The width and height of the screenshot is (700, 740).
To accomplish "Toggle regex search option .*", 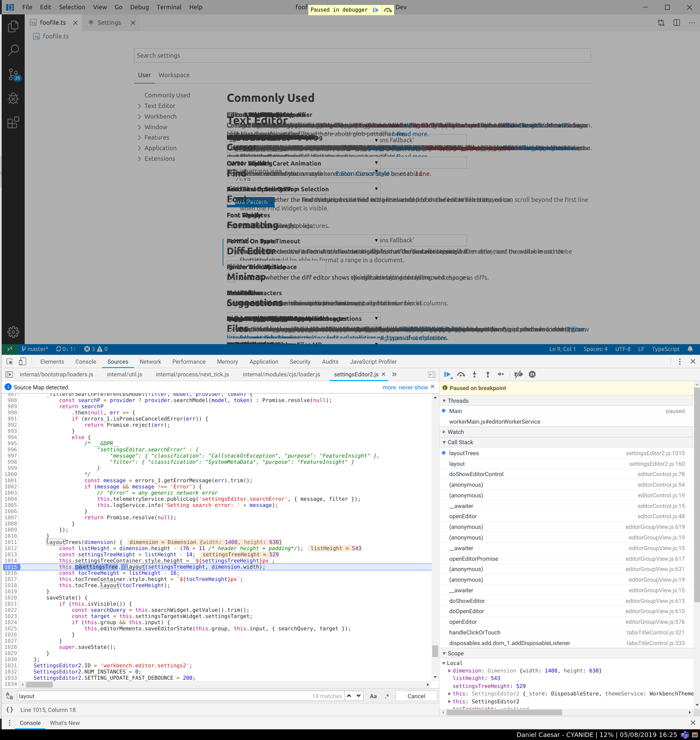I will coord(387,696).
